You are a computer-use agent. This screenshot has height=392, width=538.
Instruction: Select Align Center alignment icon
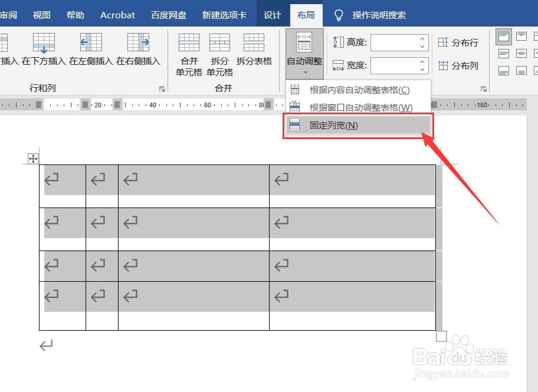[x=521, y=54]
